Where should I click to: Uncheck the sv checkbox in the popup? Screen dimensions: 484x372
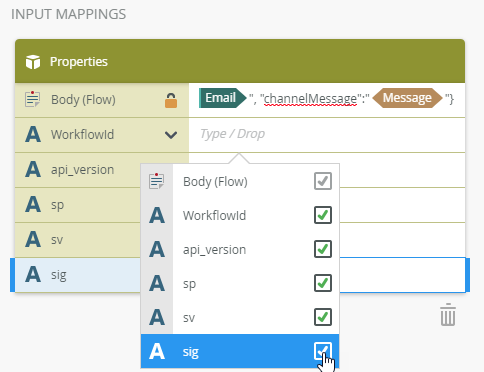pos(323,317)
